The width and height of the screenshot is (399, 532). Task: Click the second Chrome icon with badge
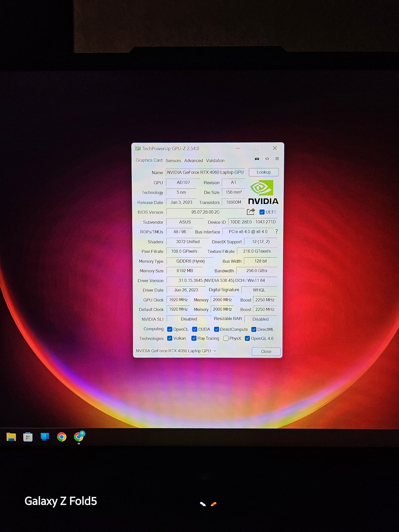79,437
